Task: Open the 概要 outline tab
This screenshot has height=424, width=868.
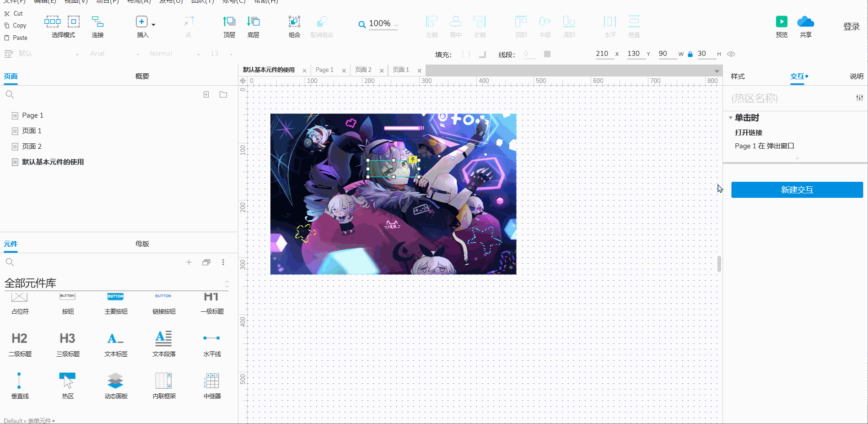Action: (142, 76)
